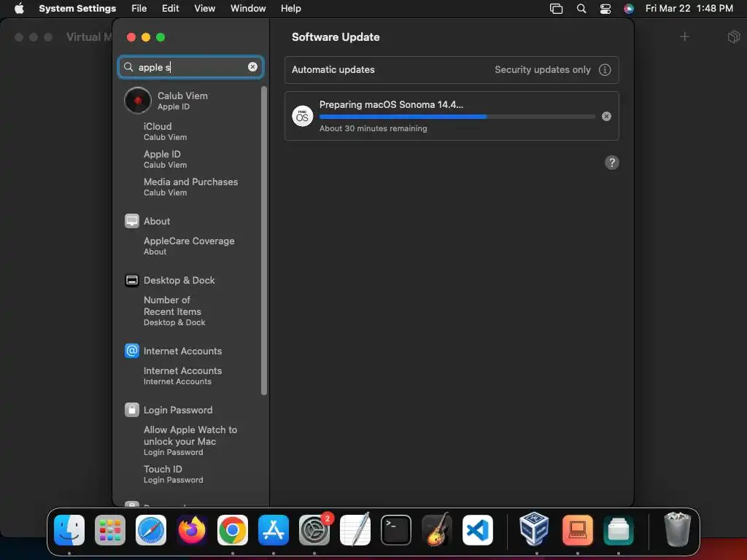Click plus button in background Virtual Machine window
The width and height of the screenshot is (747, 560).
click(684, 36)
